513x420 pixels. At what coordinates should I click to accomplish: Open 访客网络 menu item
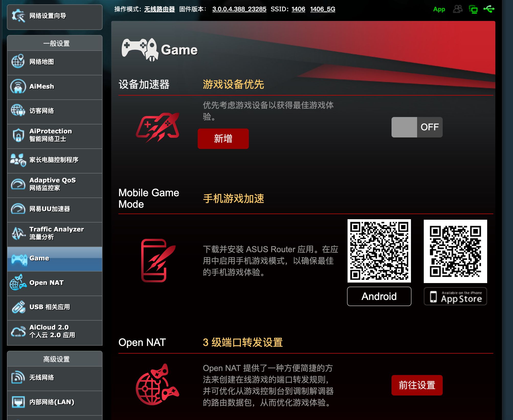(x=55, y=112)
